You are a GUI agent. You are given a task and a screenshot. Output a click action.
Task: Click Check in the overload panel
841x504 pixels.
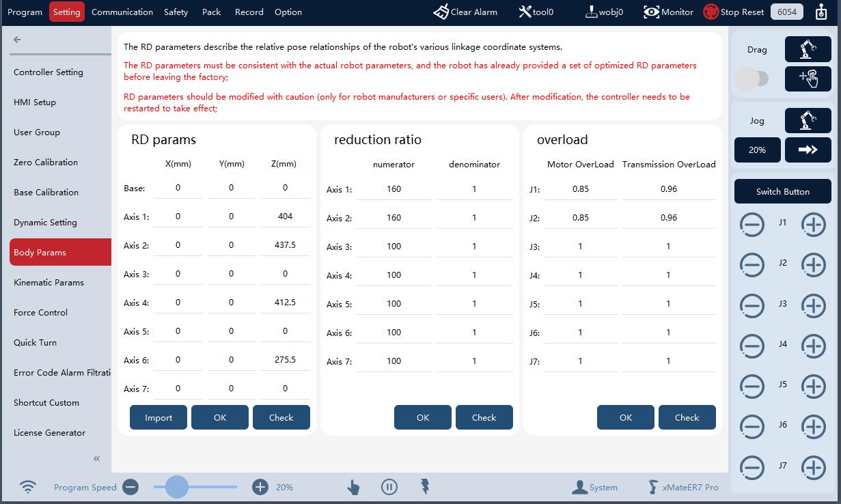coord(687,417)
